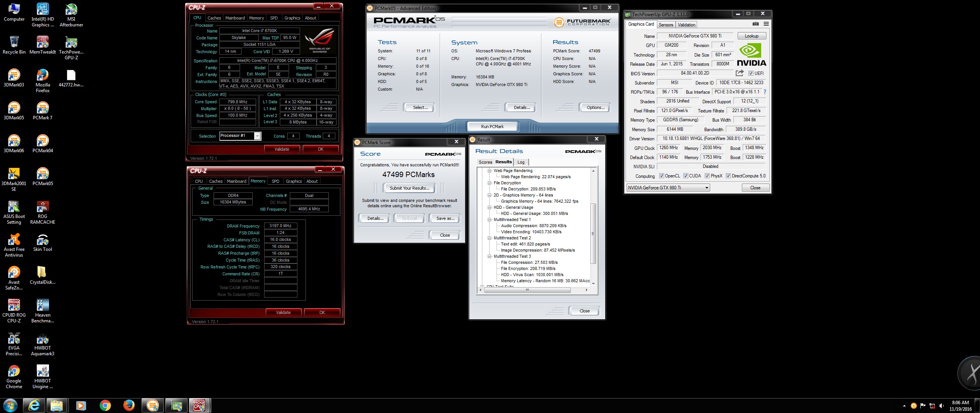The width and height of the screenshot is (980, 413).
Task: Click Run PCMark button
Action: click(492, 127)
